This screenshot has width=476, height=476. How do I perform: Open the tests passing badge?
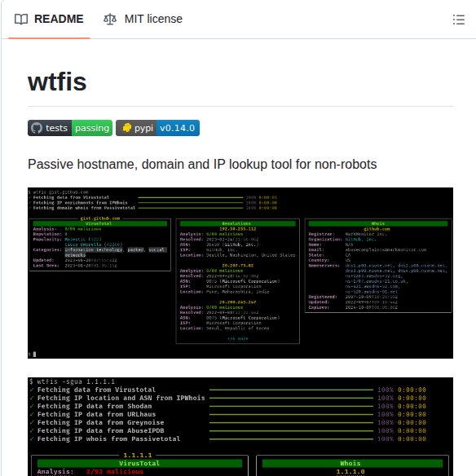click(70, 128)
